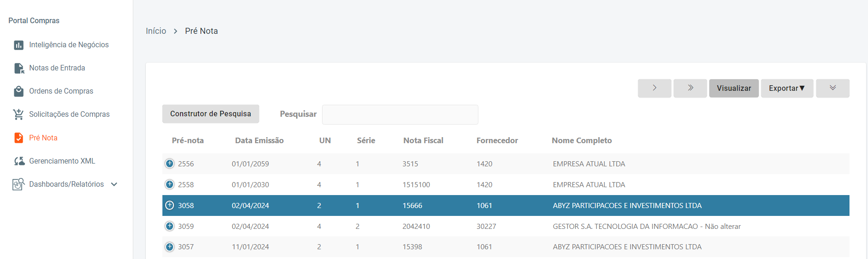Go to Início breadcrumb link
The image size is (868, 259).
coord(156,31)
